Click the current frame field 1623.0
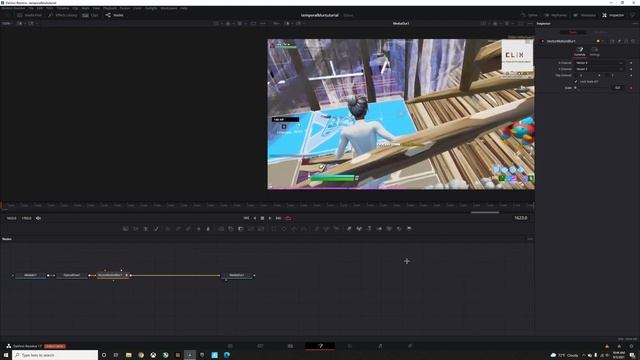The height and width of the screenshot is (360, 640). pos(521,218)
